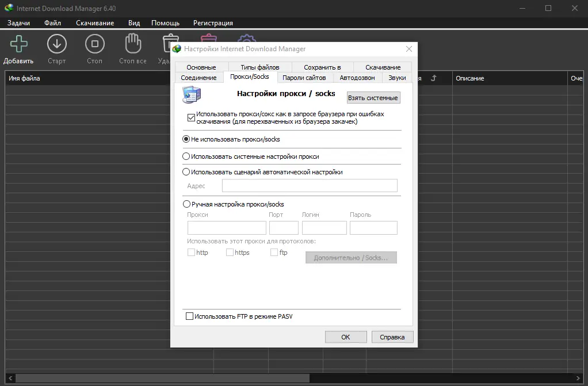Click the sort arrow icon in column header
This screenshot has width=588, height=386.
pyautogui.click(x=434, y=78)
